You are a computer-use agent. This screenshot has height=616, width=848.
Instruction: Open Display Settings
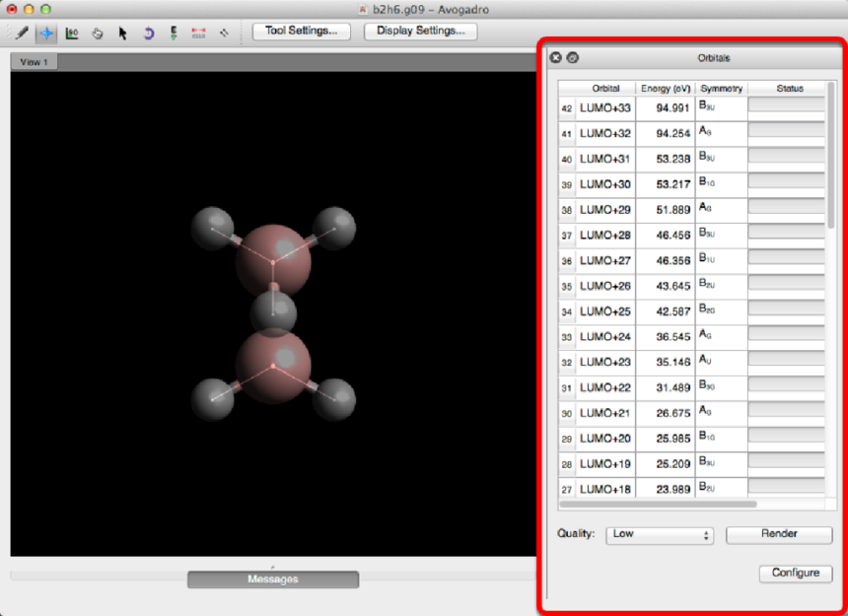point(421,31)
